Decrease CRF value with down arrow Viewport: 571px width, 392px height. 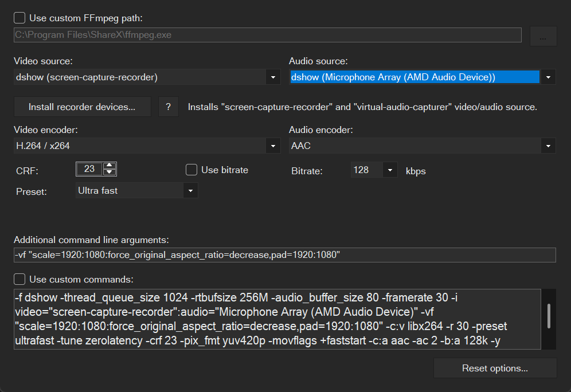110,172
